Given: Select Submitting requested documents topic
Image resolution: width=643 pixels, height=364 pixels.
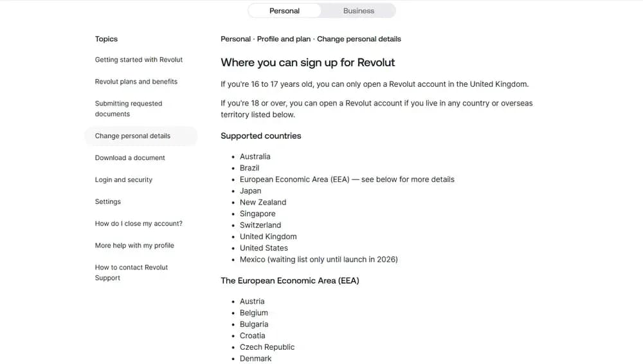Looking at the screenshot, I should point(129,109).
